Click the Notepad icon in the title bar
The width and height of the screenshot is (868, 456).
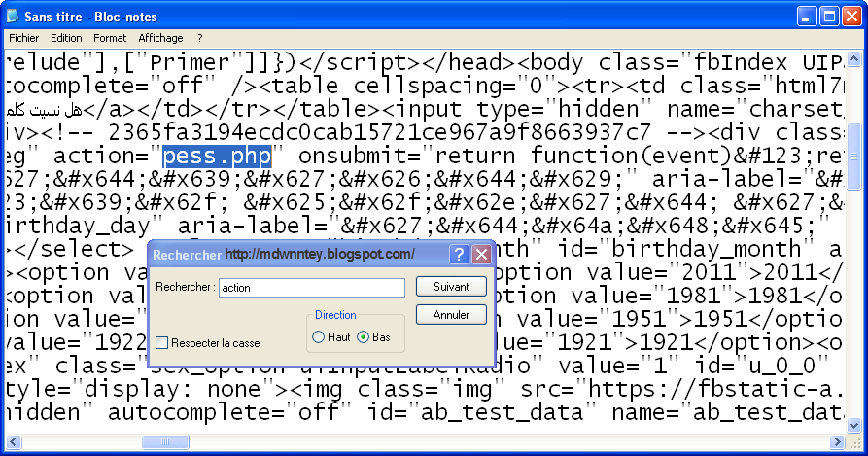click(13, 17)
